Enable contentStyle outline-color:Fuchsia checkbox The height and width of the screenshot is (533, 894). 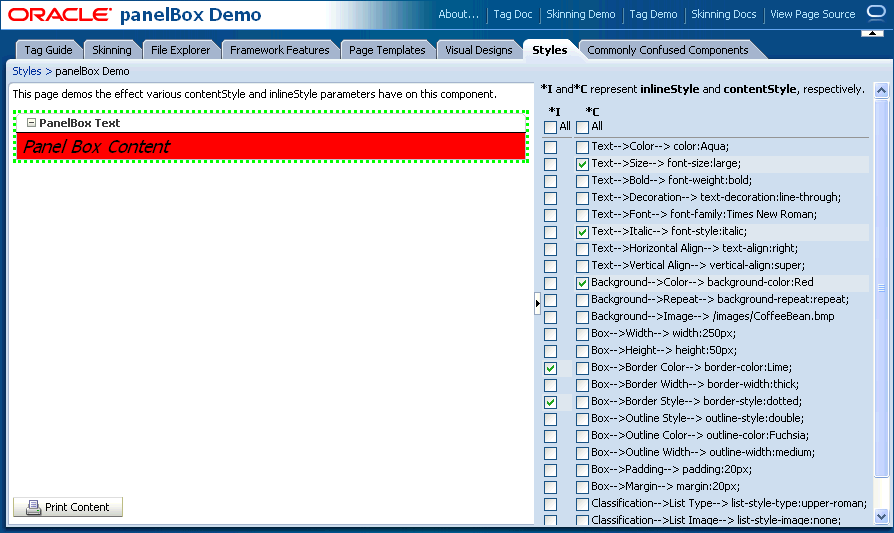tap(582, 436)
